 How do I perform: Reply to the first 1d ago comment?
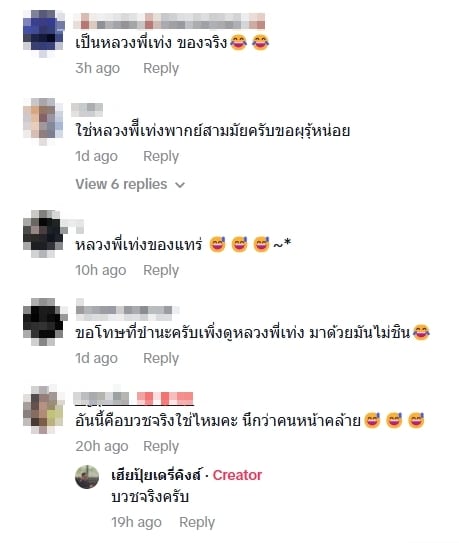pyautogui.click(x=161, y=157)
